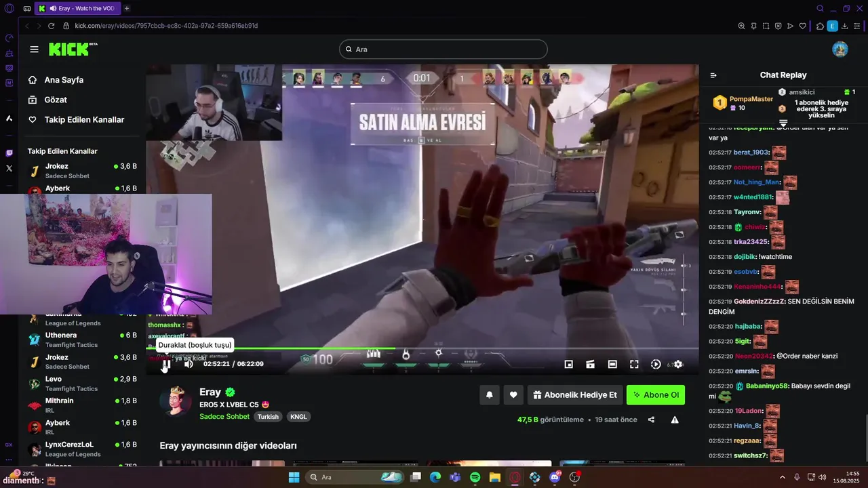Viewport: 868px width, 488px height.
Task: Open Twitch in Opera sidebar
Action: click(9, 153)
